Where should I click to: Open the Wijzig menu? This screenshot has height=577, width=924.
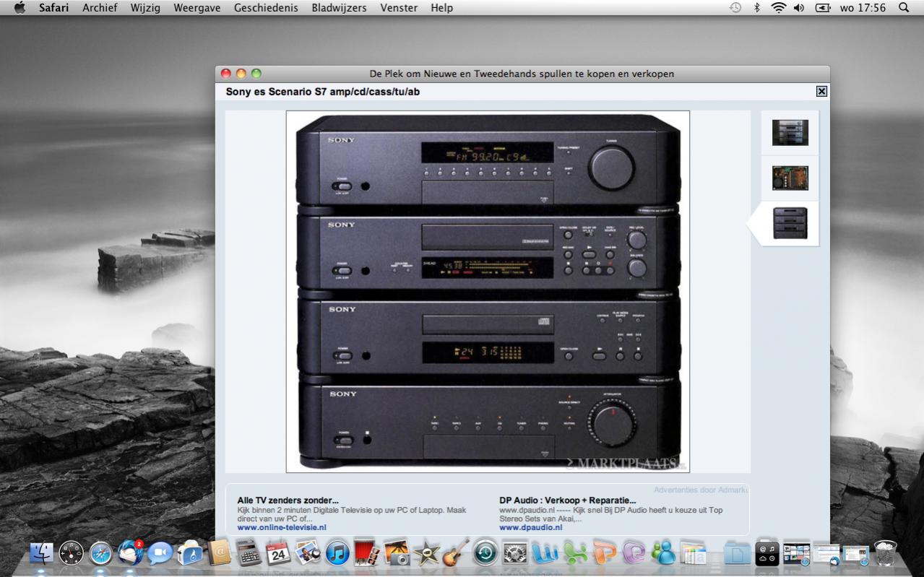(x=145, y=8)
